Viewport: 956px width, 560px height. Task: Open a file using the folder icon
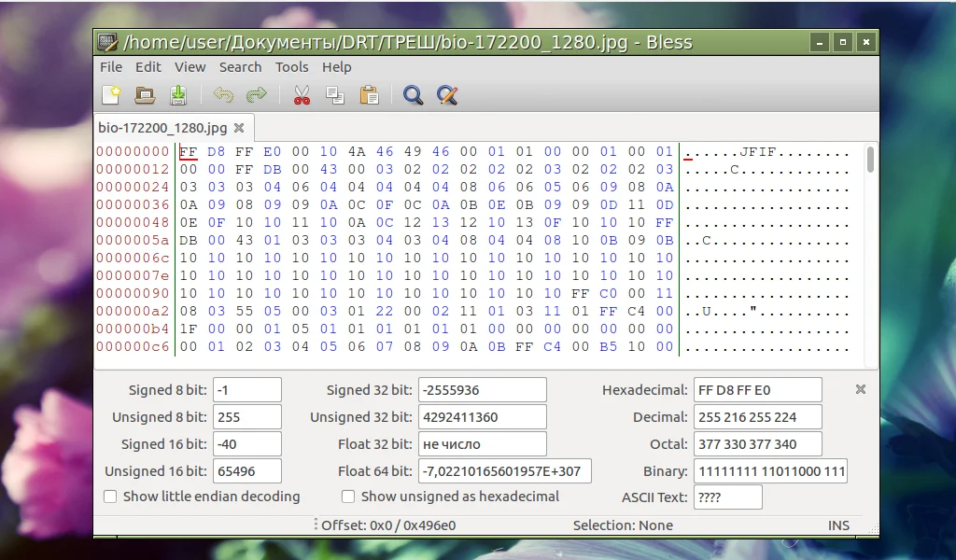click(145, 95)
